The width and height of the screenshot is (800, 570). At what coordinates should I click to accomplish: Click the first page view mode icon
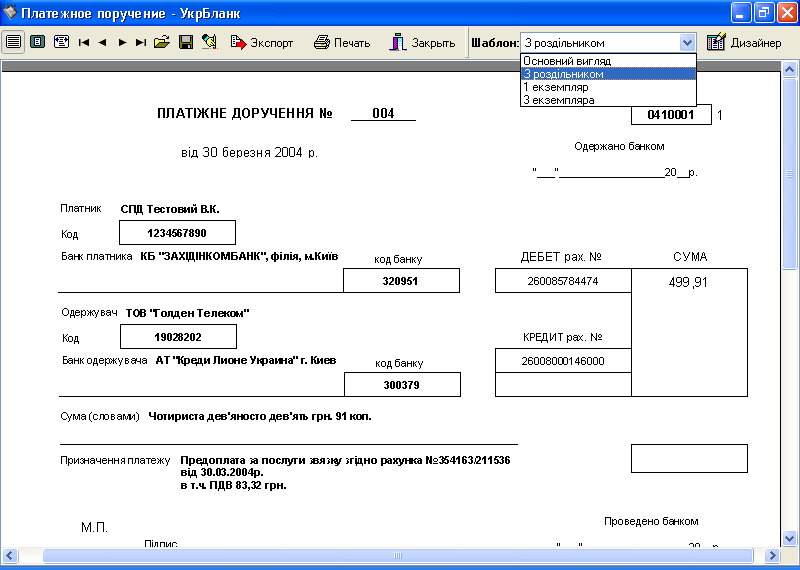pyautogui.click(x=13, y=43)
